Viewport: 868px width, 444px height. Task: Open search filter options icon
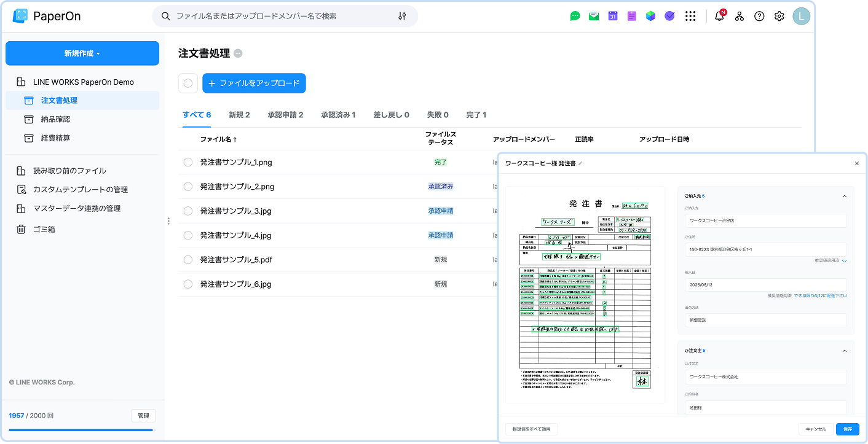click(x=402, y=17)
